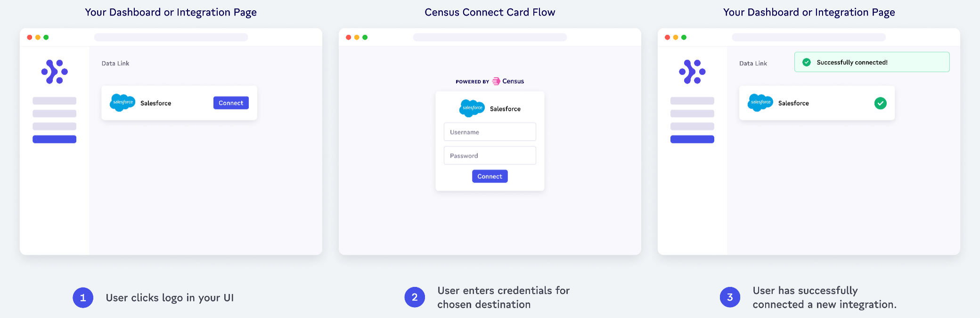
Task: Click the purple app logo in the first window's sidebar
Action: point(55,72)
